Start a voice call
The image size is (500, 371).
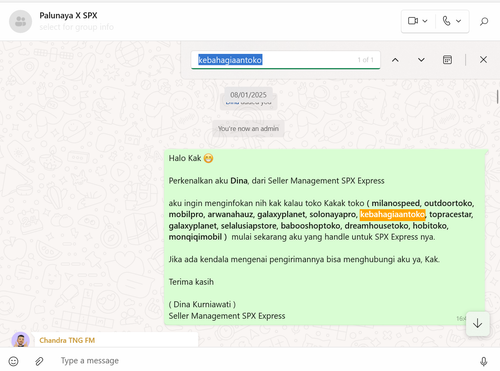[446, 21]
